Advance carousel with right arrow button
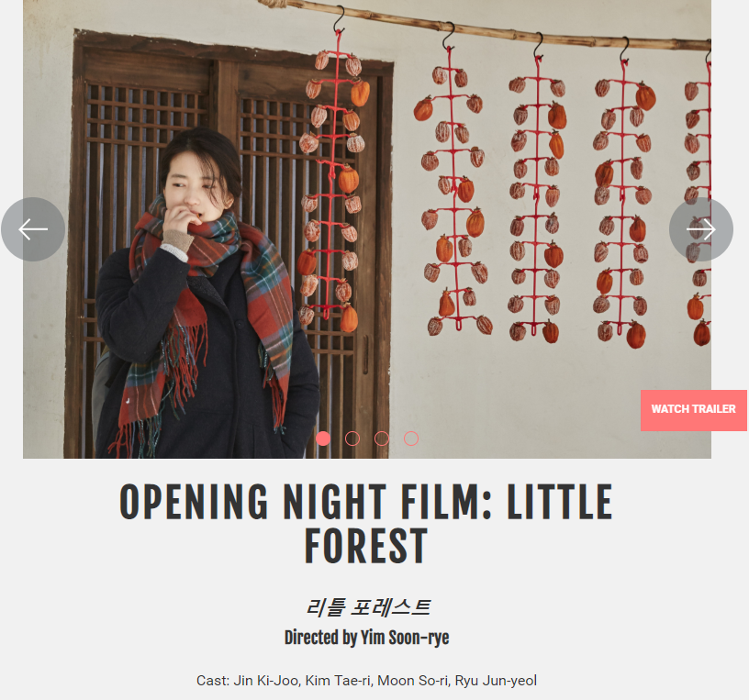The height and width of the screenshot is (700, 749). [x=700, y=229]
